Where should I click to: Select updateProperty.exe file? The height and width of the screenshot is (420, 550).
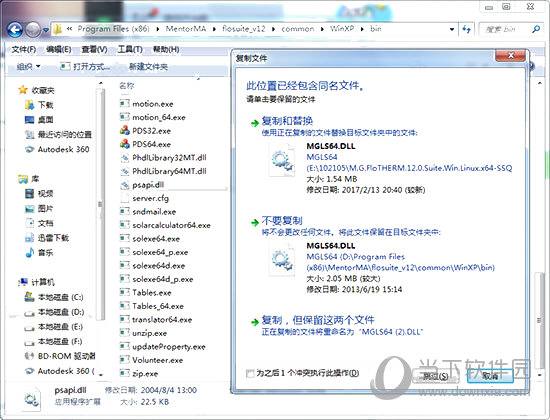[x=162, y=346]
